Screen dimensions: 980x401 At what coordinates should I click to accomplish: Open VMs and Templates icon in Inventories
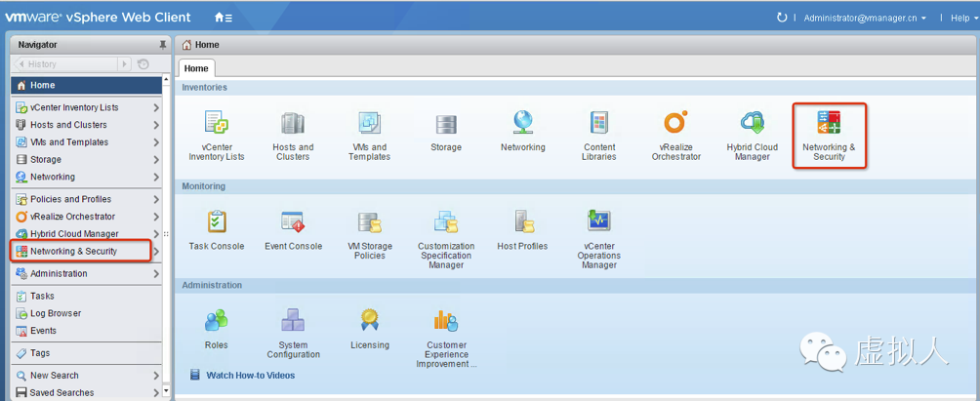point(369,123)
